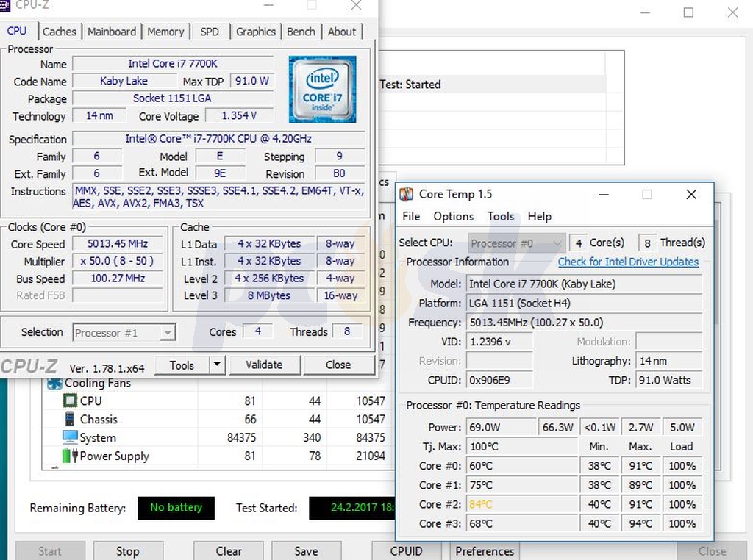Click the Power Supply plug icon

tap(70, 456)
